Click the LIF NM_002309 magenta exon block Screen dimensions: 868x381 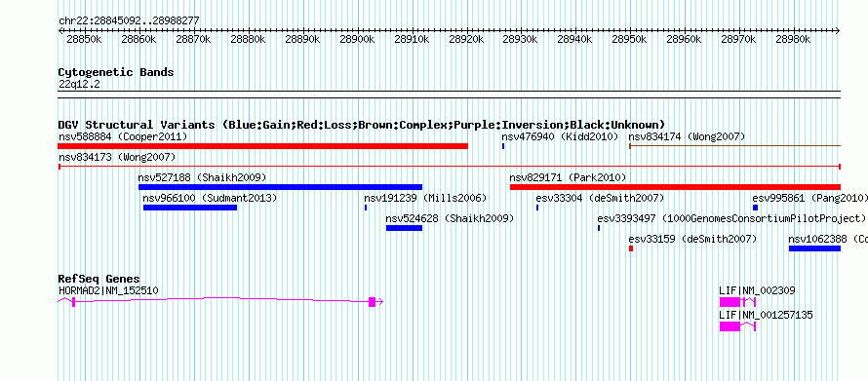coord(730,301)
